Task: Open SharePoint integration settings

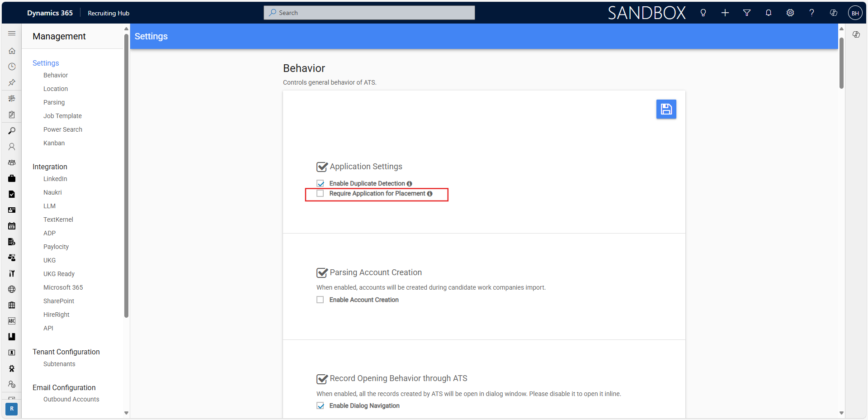Action: point(59,301)
